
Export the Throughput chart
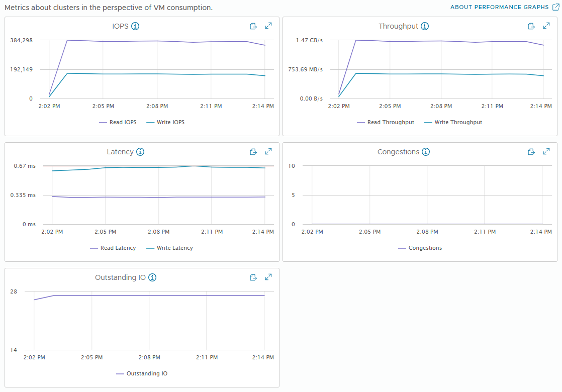pyautogui.click(x=531, y=26)
